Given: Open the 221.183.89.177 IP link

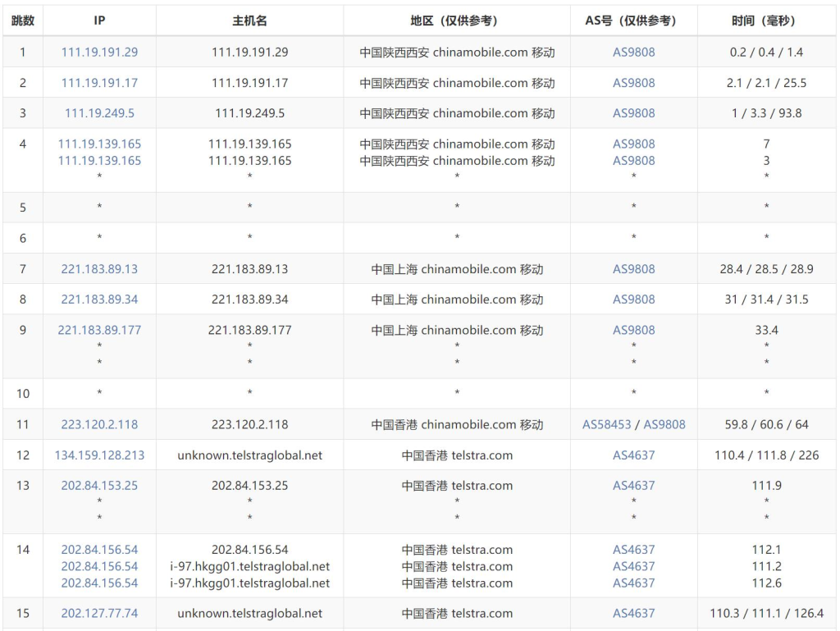Looking at the screenshot, I should (99, 330).
